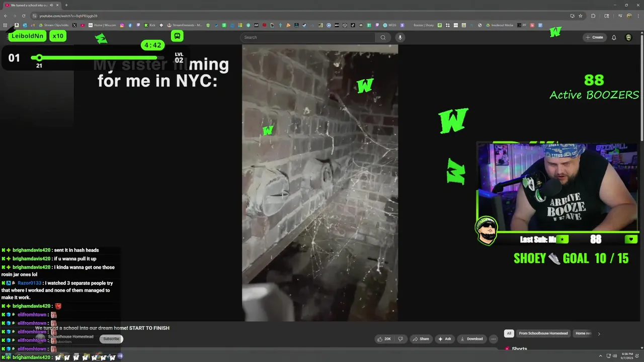Open the taskbar network icon
The width and height of the screenshot is (644, 362).
(608, 356)
